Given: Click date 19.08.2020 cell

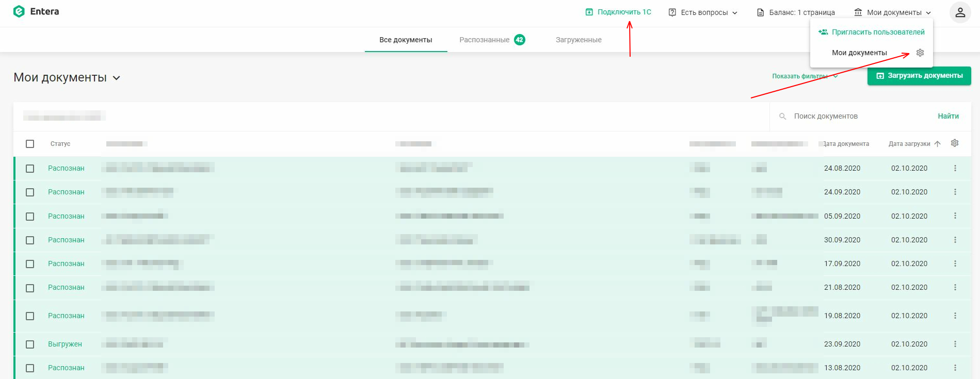Looking at the screenshot, I should [x=842, y=316].
